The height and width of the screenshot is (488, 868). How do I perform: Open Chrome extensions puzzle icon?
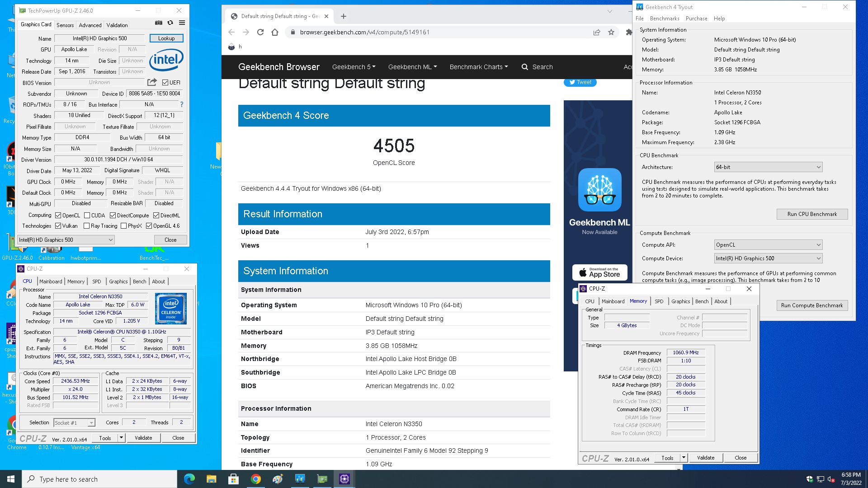pos(629,32)
